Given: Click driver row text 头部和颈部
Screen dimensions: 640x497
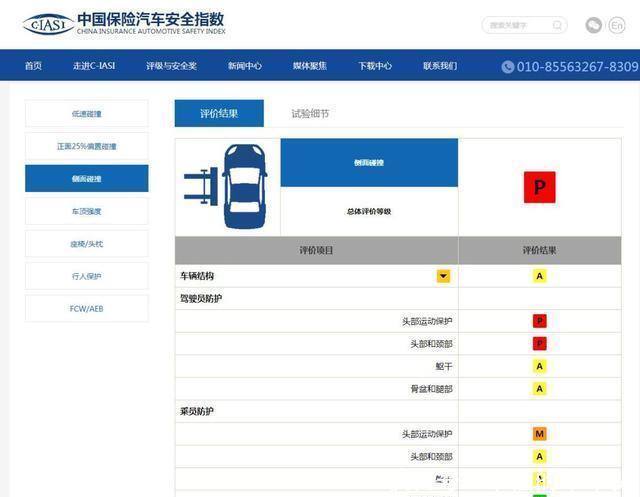Looking at the screenshot, I should [x=431, y=344].
